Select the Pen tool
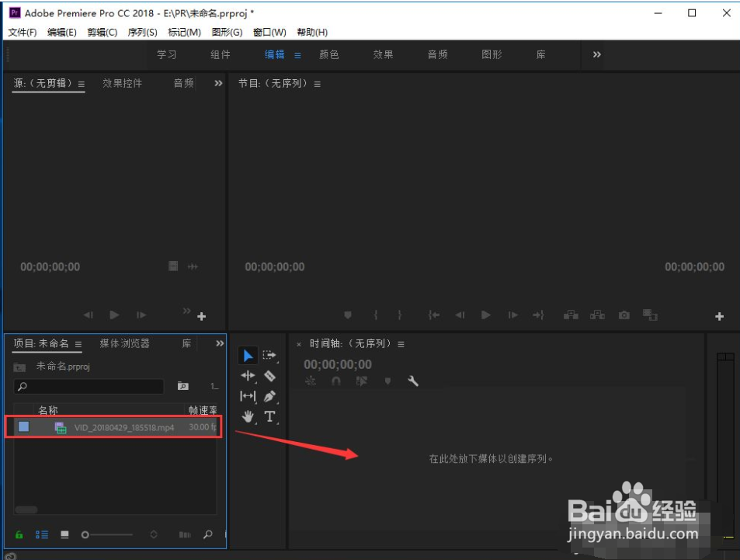This screenshot has height=560, width=740. (x=269, y=396)
